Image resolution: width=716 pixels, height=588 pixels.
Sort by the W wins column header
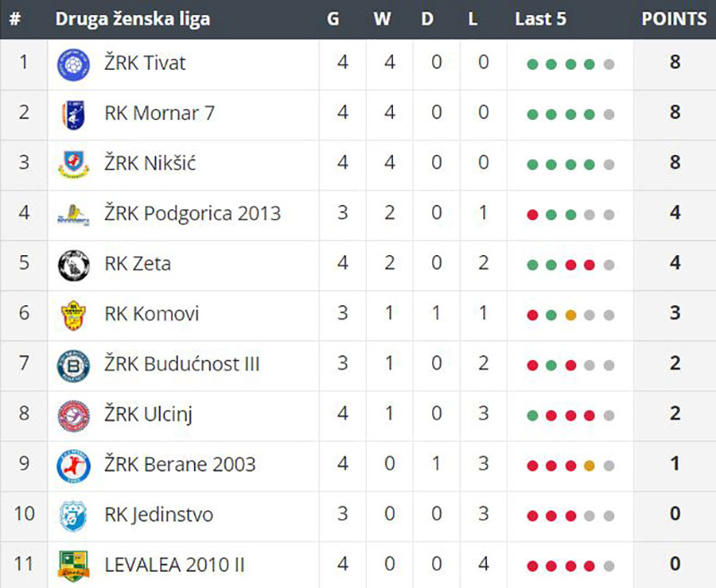click(x=382, y=19)
